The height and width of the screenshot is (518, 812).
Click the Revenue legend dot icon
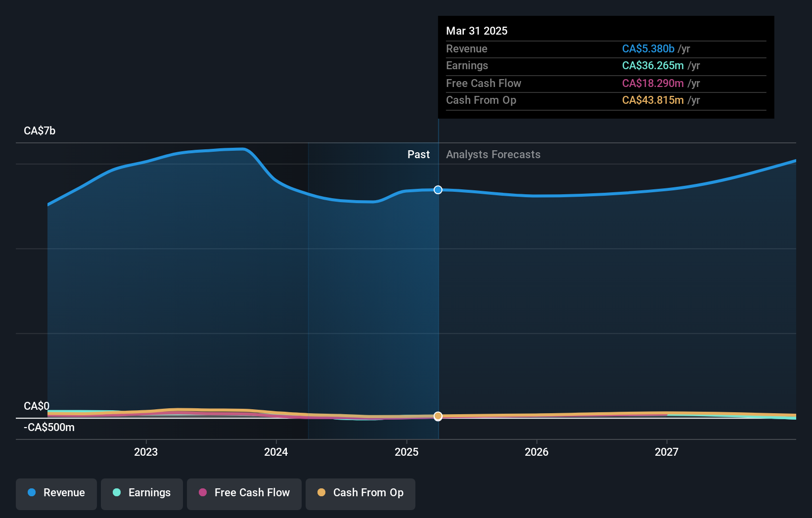(31, 493)
